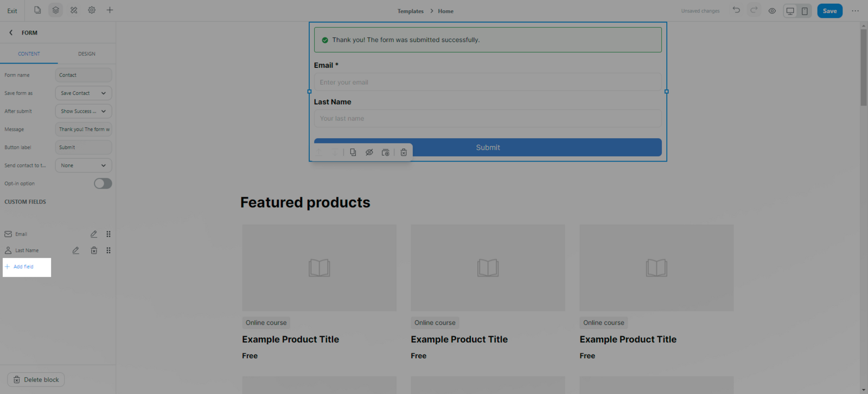Click the undo arrow in top bar
This screenshot has width=868, height=394.
pyautogui.click(x=736, y=10)
